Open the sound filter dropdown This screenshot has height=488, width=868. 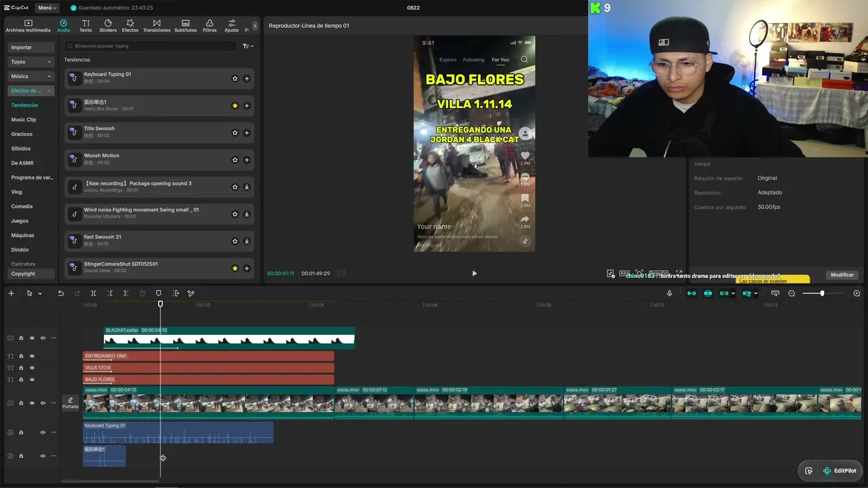tap(248, 46)
